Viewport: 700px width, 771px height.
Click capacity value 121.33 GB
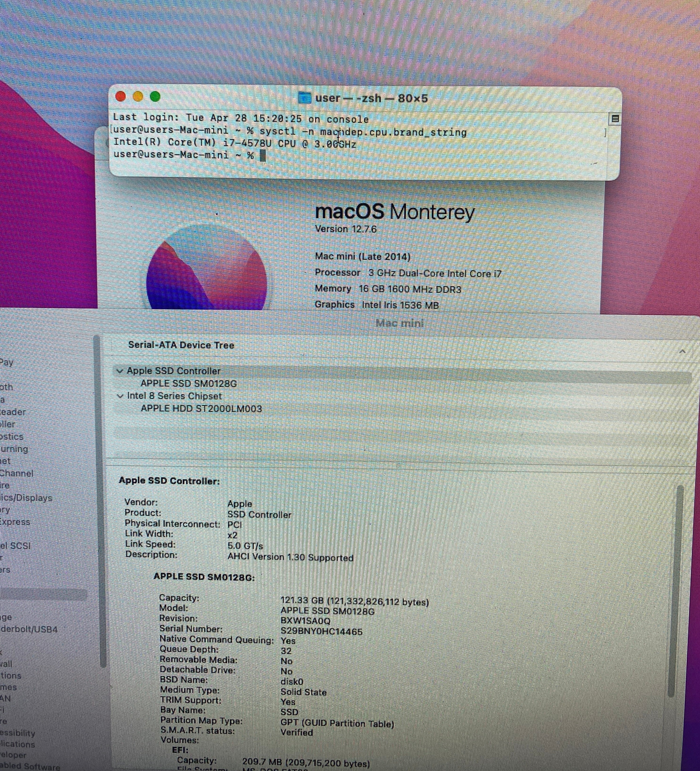point(355,602)
